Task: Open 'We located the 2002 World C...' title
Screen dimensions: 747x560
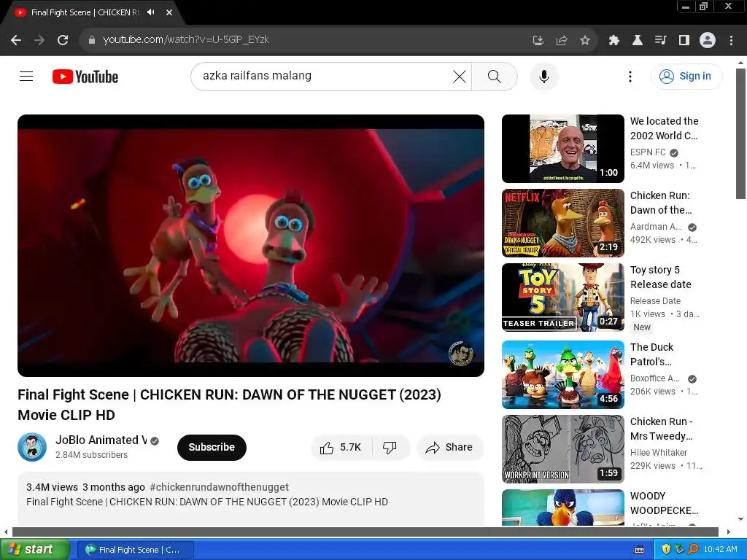Action: tap(664, 128)
